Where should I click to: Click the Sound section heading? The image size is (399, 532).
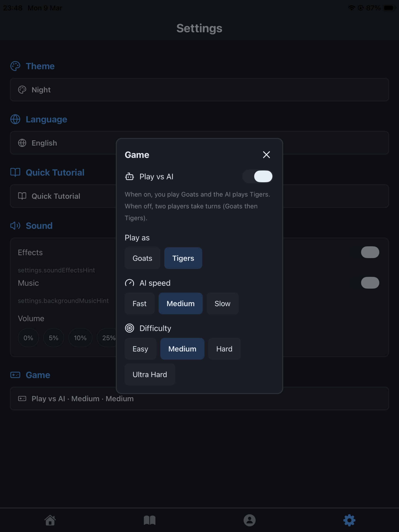pyautogui.click(x=39, y=226)
